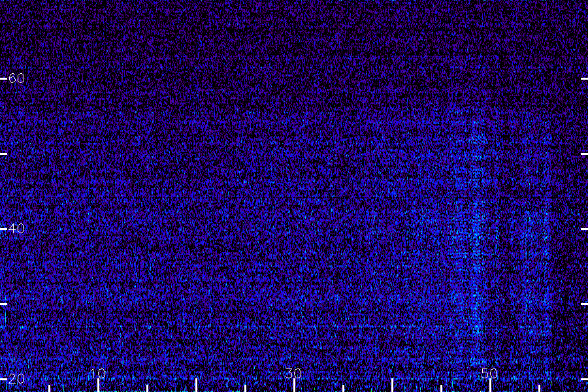Click the "50" label on the horizontal axis
The width and height of the screenshot is (588, 392).
[489, 373]
